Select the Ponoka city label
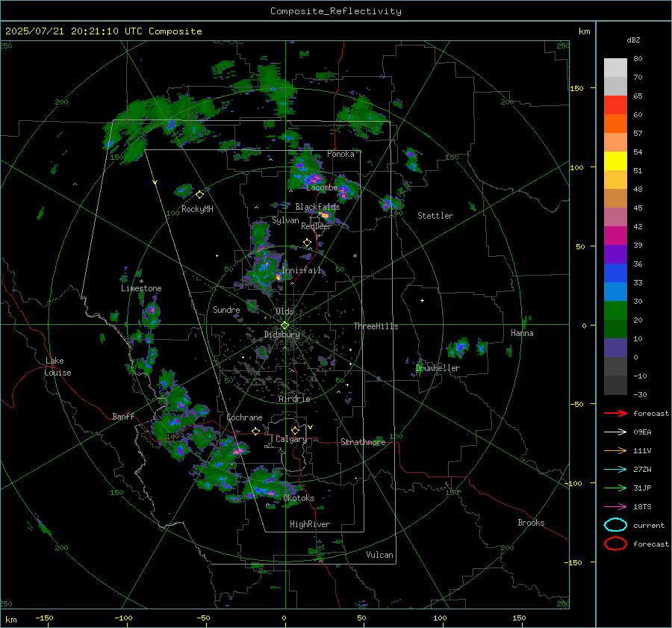The height and width of the screenshot is (628, 672). point(340,154)
